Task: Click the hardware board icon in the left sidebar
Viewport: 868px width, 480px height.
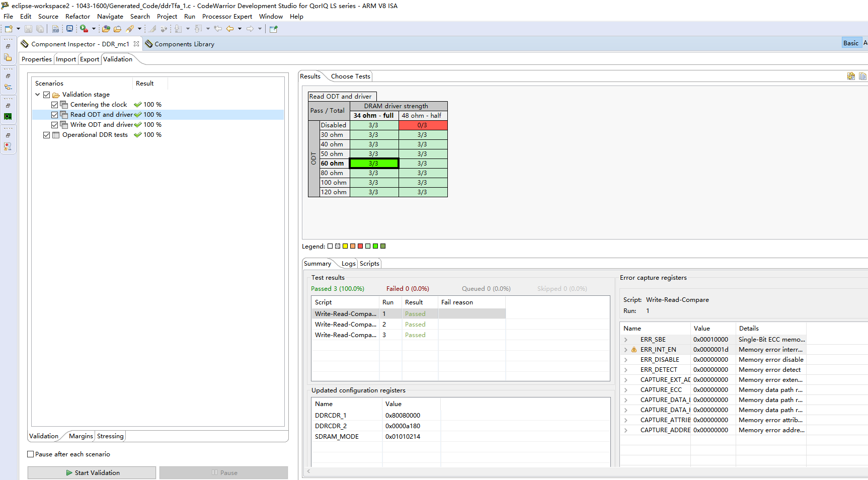Action: pyautogui.click(x=9, y=116)
